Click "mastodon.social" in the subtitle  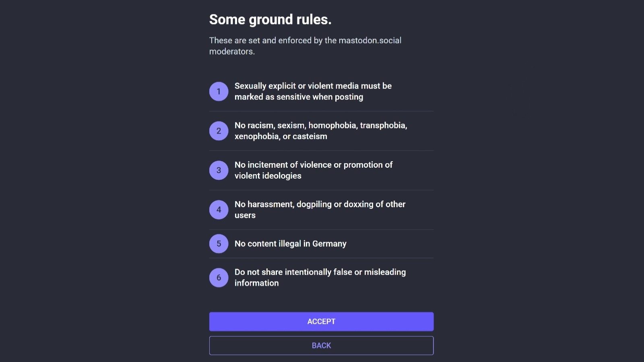(370, 40)
